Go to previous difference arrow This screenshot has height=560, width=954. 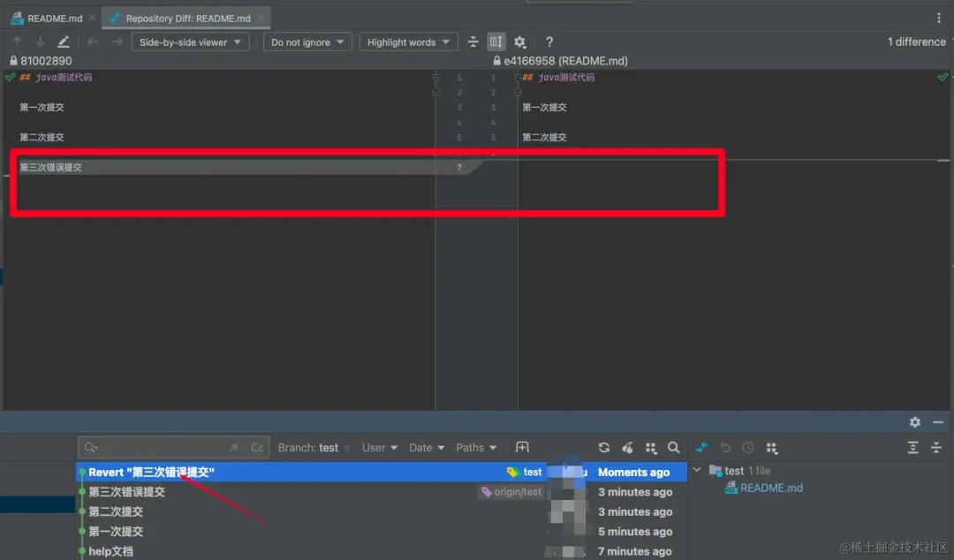point(17,42)
